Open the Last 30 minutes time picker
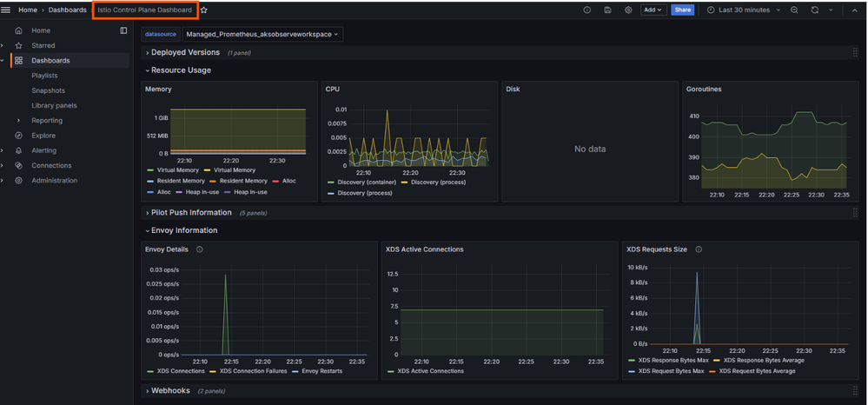868x405 pixels. (745, 10)
